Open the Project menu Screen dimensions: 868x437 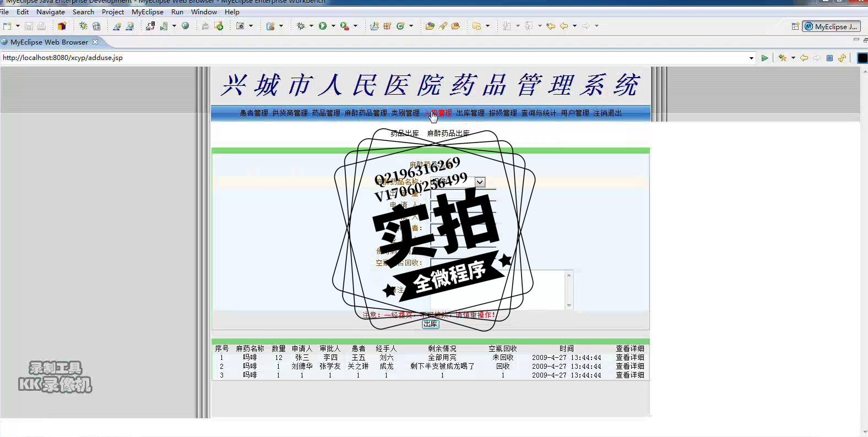point(113,12)
